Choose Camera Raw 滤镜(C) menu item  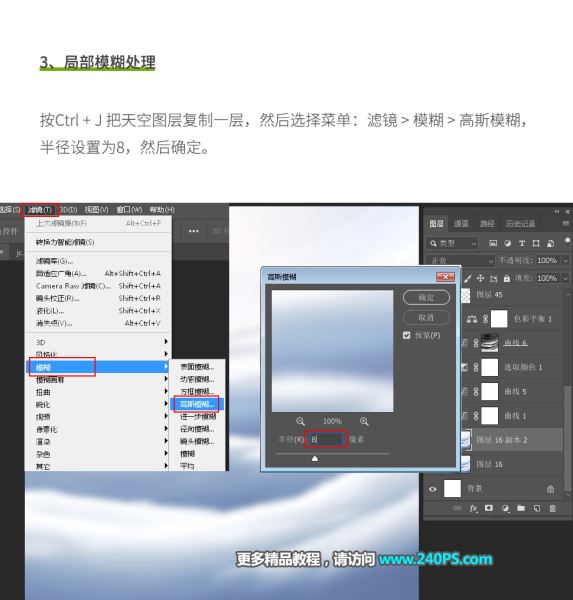(x=98, y=286)
